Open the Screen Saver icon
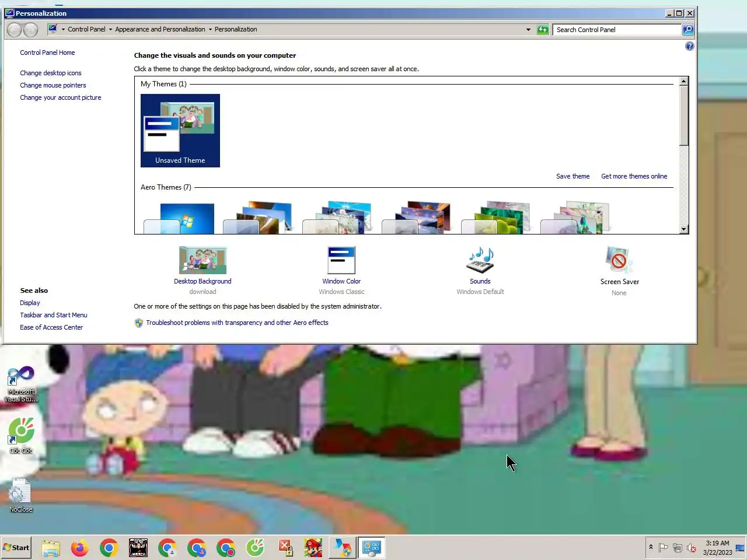The height and width of the screenshot is (560, 747). tap(619, 260)
